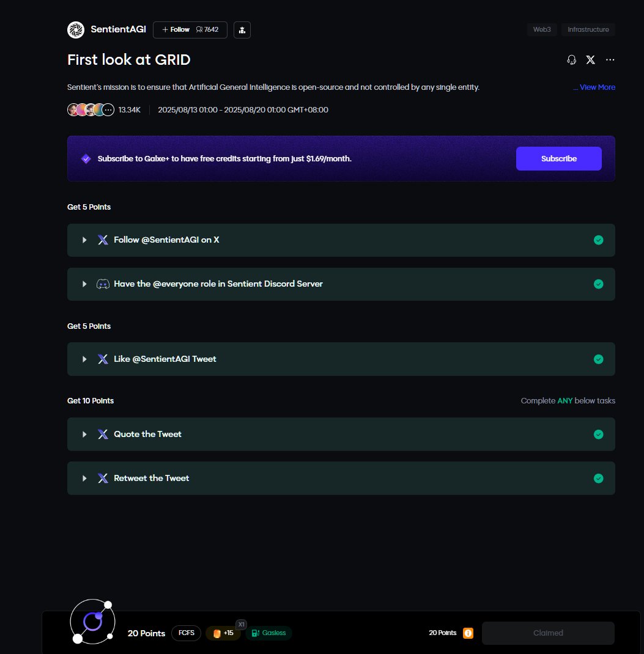Open the three-dot more options menu
Screen dimensions: 644x654
610,60
